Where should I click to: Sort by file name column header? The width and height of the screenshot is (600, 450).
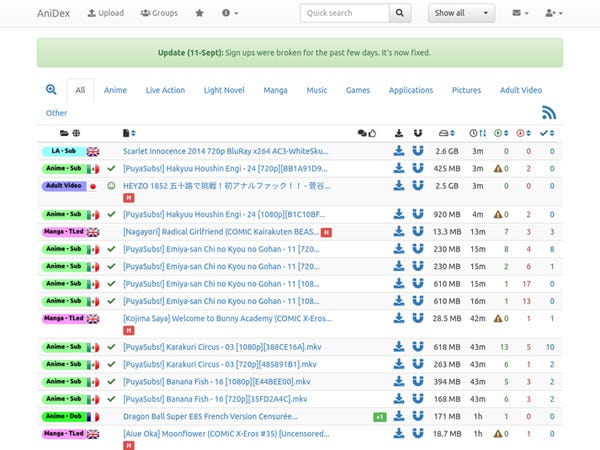pyautogui.click(x=129, y=133)
